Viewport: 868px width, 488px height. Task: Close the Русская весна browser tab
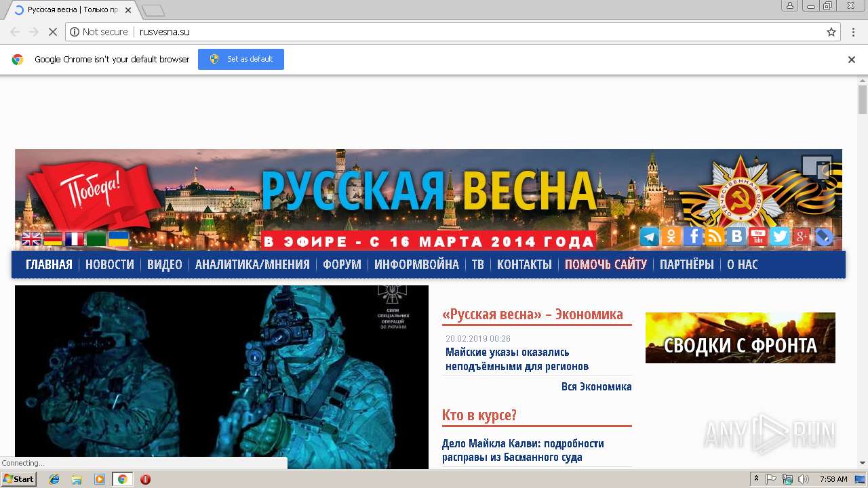point(128,10)
